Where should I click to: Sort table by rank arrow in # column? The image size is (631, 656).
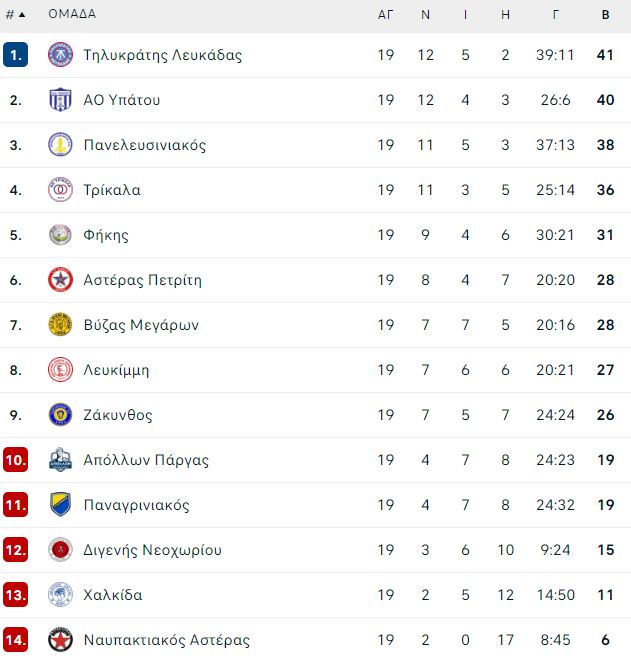coord(22,15)
